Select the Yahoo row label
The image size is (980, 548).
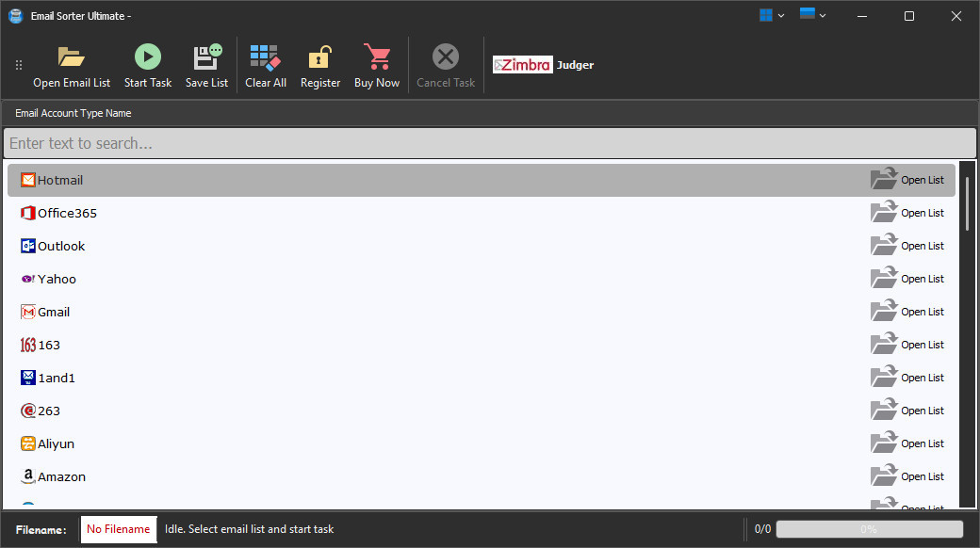57,280
